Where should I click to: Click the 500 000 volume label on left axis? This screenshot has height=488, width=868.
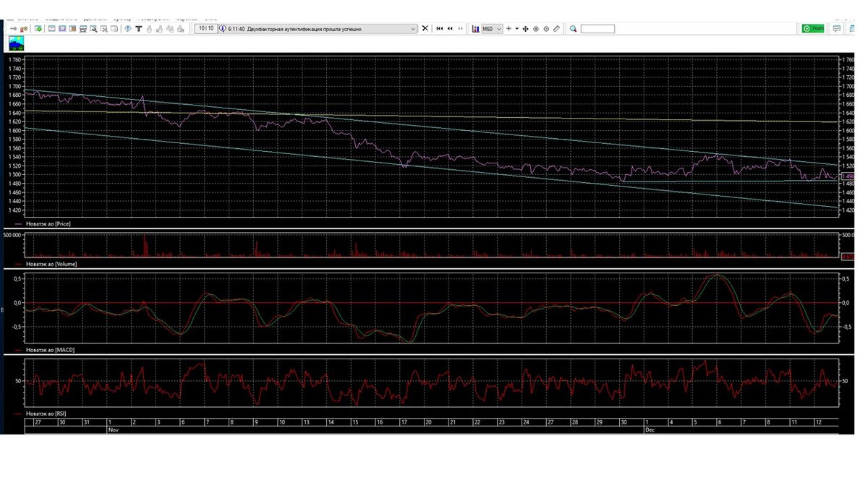(x=13, y=236)
